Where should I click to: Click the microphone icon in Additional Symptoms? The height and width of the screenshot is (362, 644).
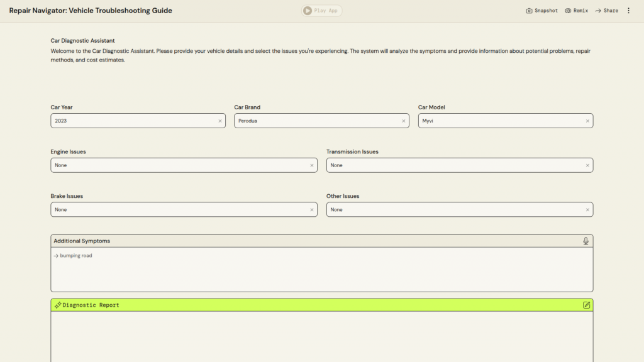(x=586, y=241)
